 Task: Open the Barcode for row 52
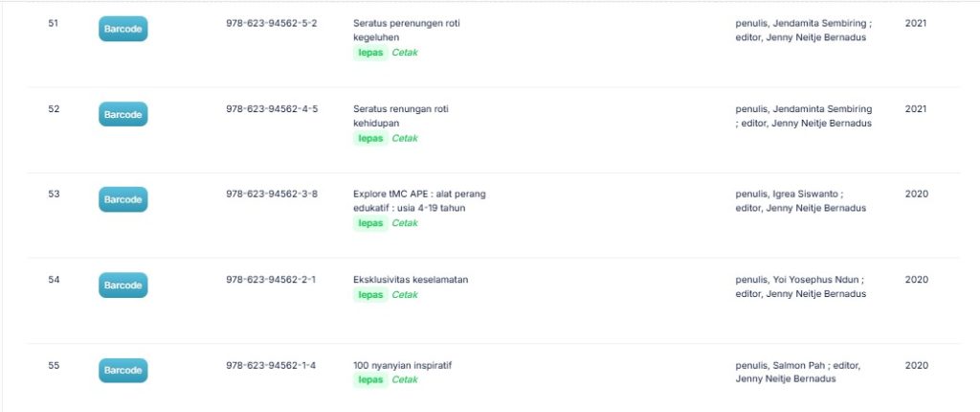tap(122, 115)
